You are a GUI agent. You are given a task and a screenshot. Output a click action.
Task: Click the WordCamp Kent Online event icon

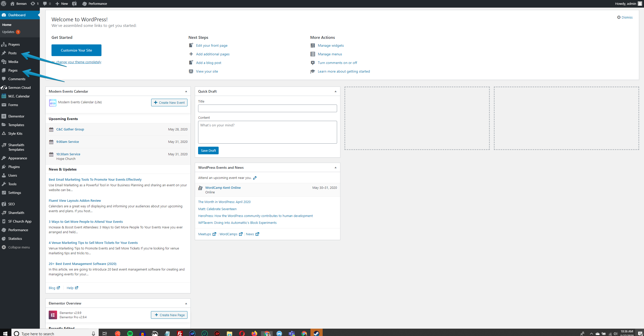pyautogui.click(x=200, y=188)
